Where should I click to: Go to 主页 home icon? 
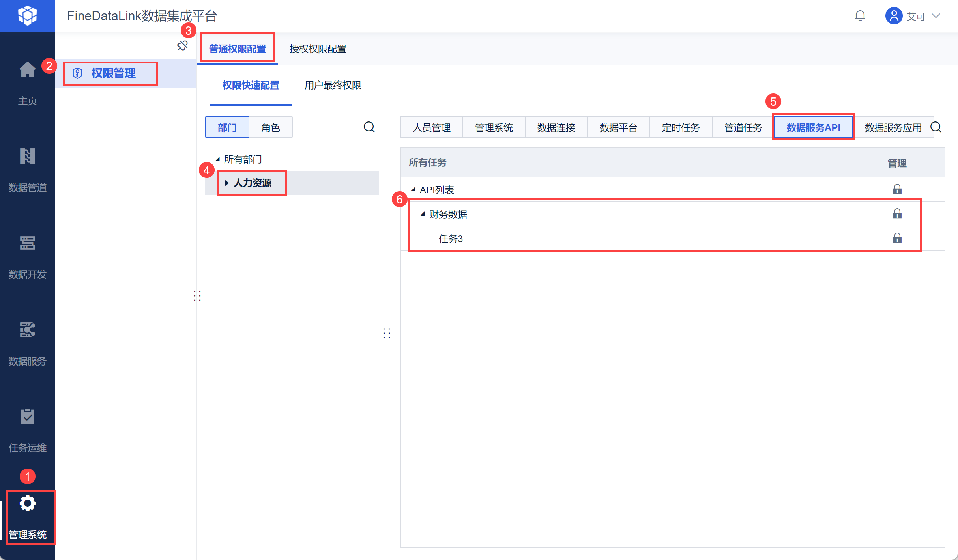27,70
